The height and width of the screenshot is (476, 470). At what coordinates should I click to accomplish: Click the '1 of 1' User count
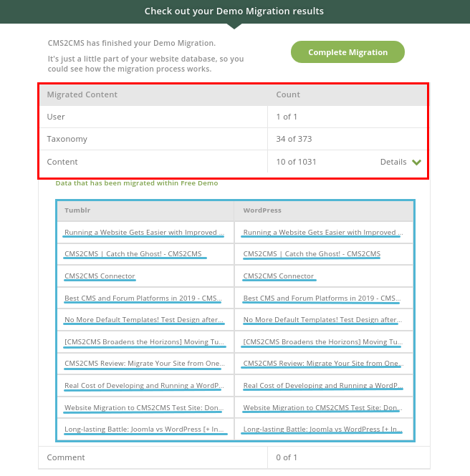287,117
